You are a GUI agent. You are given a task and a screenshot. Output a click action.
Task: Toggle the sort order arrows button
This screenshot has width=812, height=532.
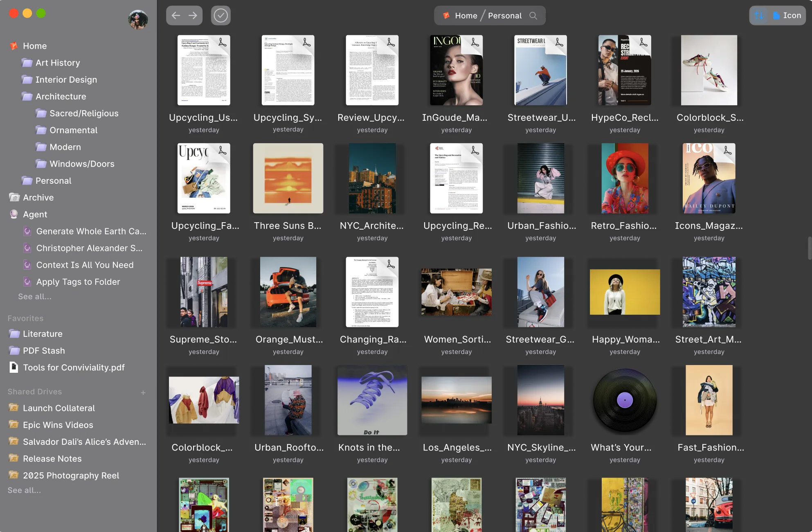[759, 16]
